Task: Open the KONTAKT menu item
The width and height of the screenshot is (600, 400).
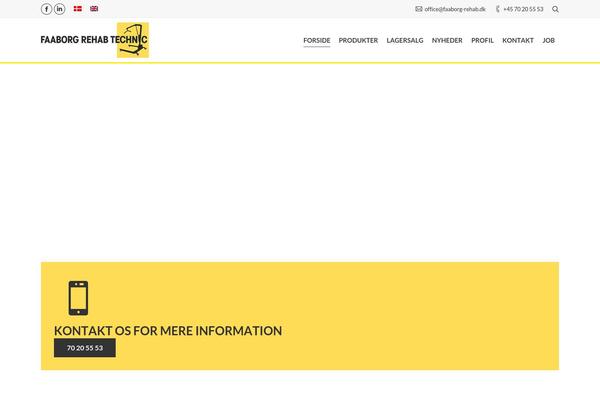Action: pyautogui.click(x=518, y=40)
